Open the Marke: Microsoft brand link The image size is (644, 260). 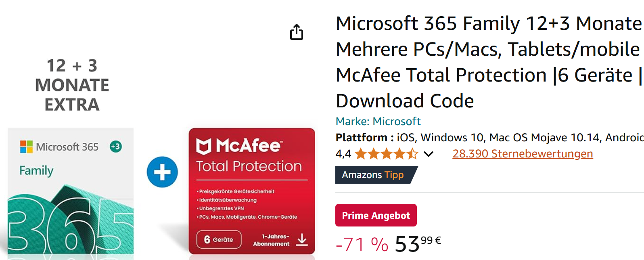click(x=378, y=122)
